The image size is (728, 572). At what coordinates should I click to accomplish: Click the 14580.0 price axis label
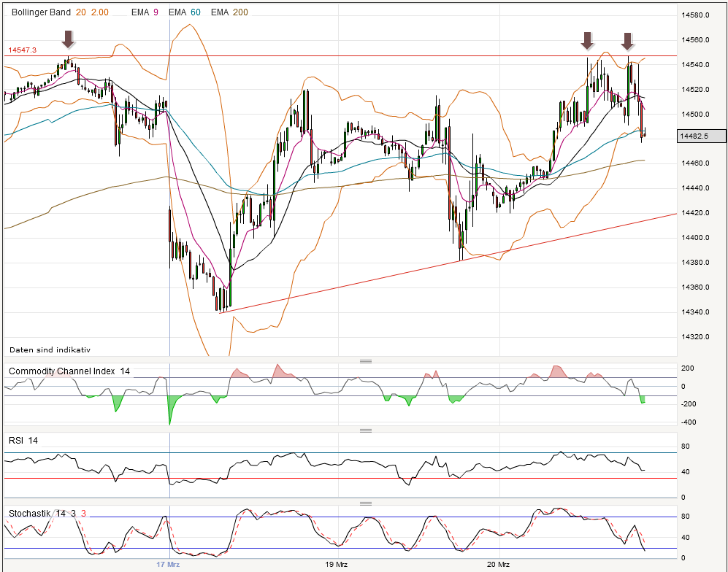695,15
